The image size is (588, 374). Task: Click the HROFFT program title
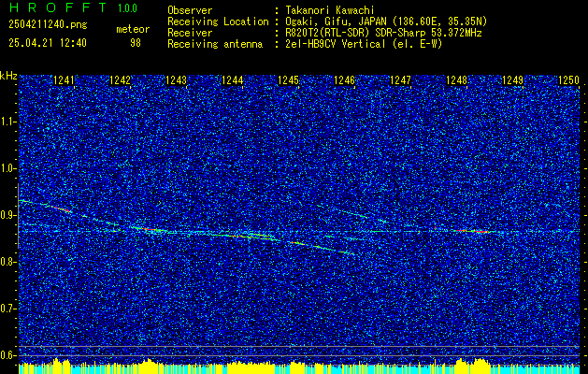59,7
